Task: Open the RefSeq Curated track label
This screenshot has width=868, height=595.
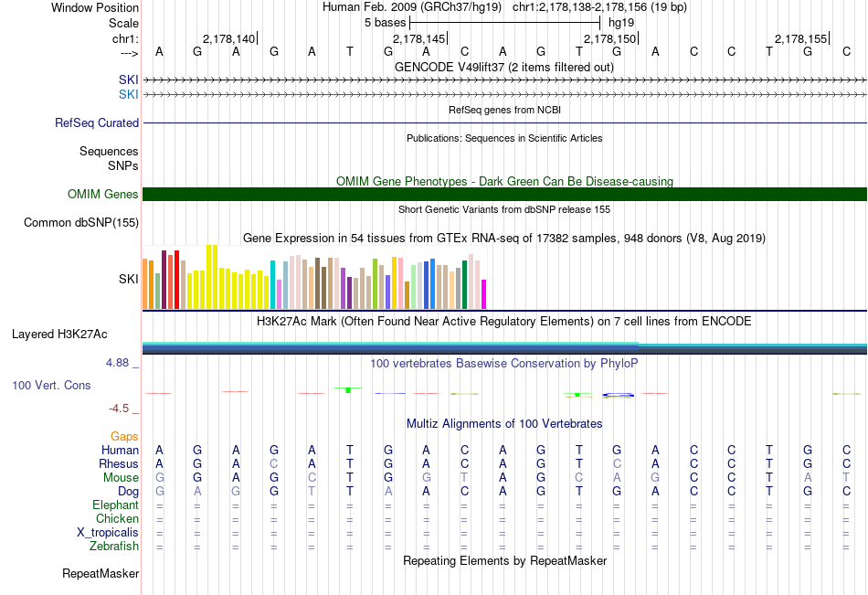Action: coord(97,123)
